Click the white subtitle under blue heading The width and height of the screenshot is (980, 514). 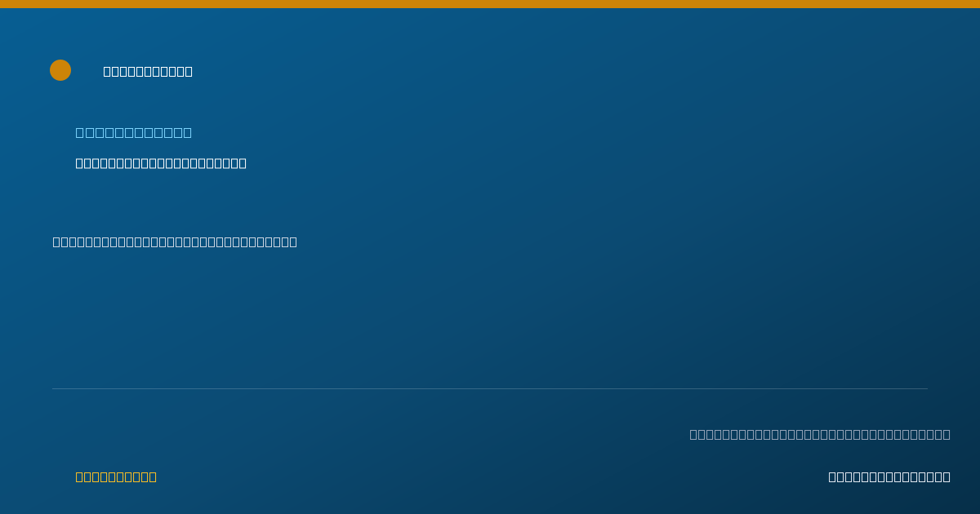pyautogui.click(x=161, y=163)
